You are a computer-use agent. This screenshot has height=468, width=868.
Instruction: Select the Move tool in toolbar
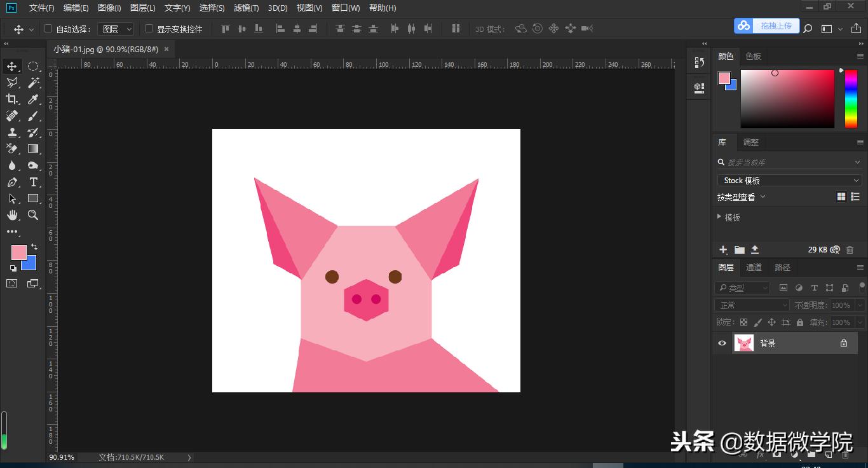(x=12, y=66)
